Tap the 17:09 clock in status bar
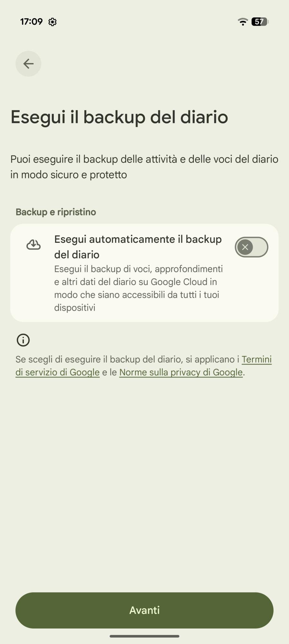The height and width of the screenshot is (644, 289). click(x=31, y=22)
